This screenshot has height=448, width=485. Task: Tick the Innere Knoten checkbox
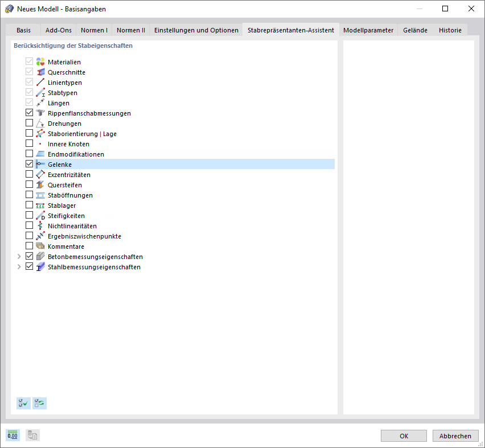pyautogui.click(x=29, y=143)
